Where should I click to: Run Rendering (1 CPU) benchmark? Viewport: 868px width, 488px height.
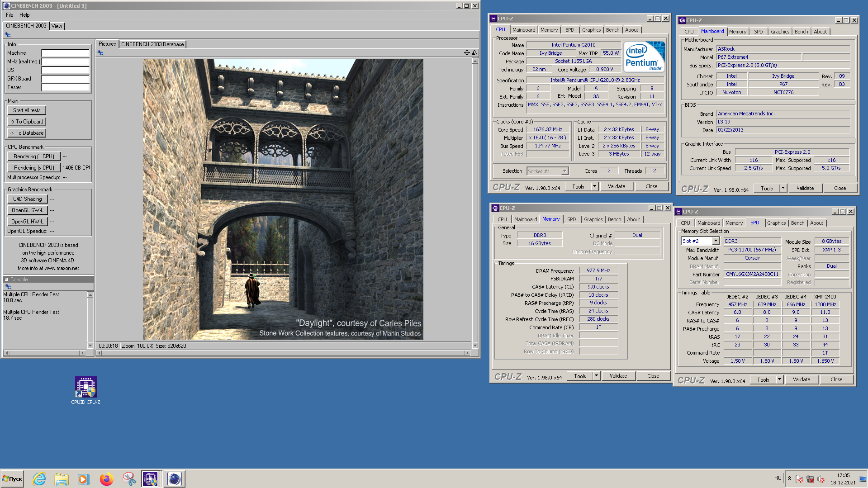pos(34,156)
